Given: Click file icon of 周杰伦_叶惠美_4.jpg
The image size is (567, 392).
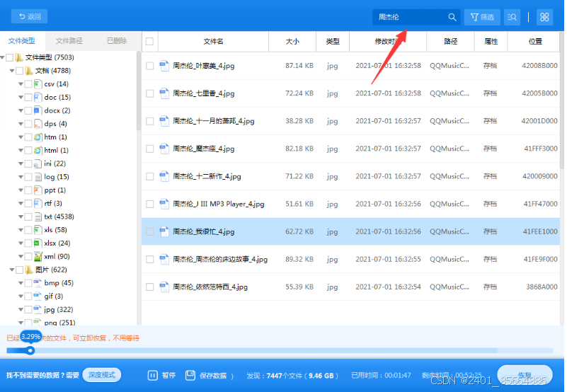Looking at the screenshot, I should coord(164,66).
